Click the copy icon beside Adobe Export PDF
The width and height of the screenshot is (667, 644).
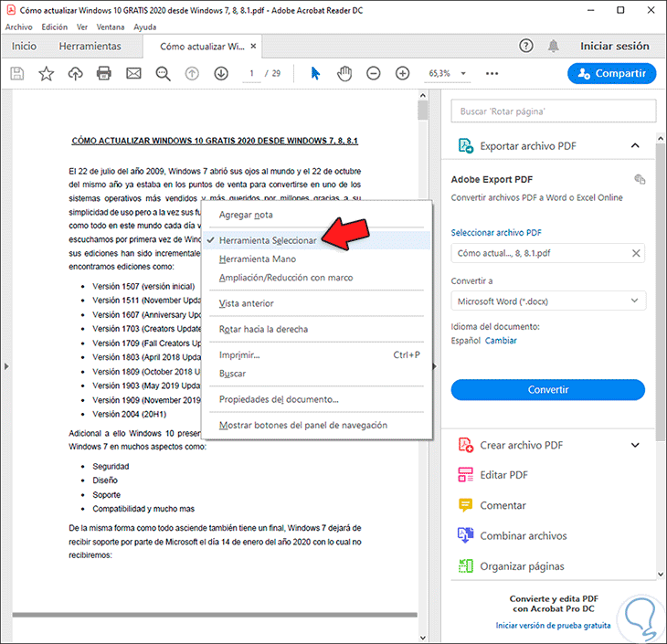640,179
